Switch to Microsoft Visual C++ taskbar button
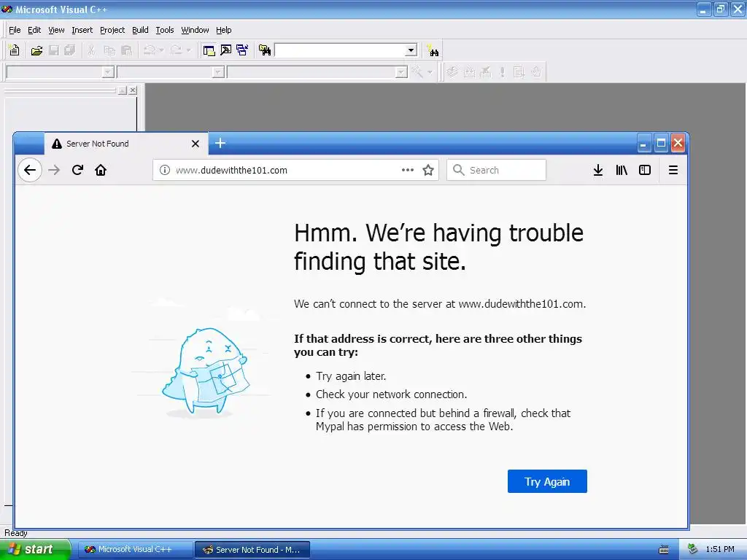 click(x=135, y=550)
